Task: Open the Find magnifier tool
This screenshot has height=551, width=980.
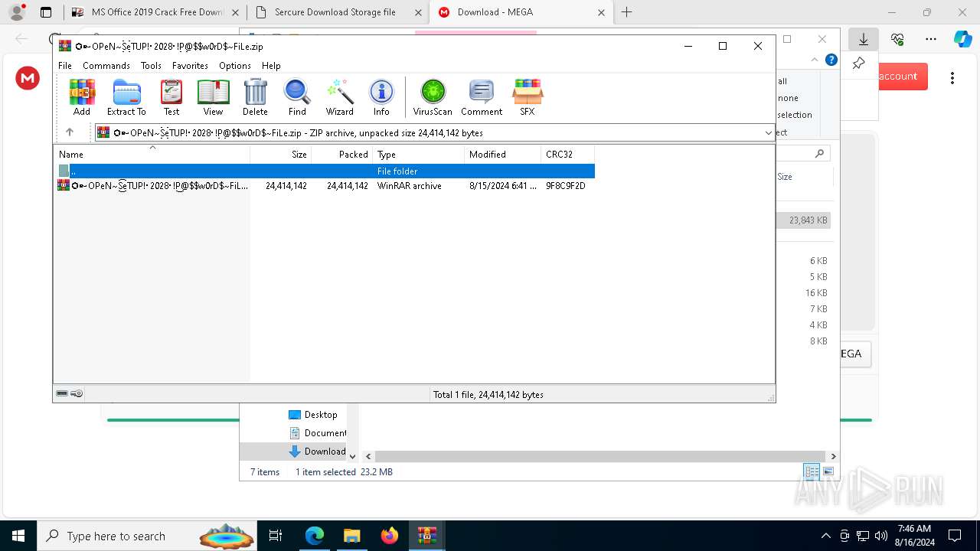Action: click(x=297, y=97)
